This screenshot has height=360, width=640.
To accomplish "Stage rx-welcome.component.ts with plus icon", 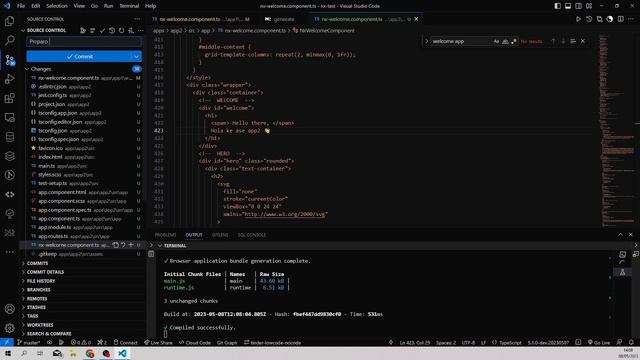I will pos(131,245).
